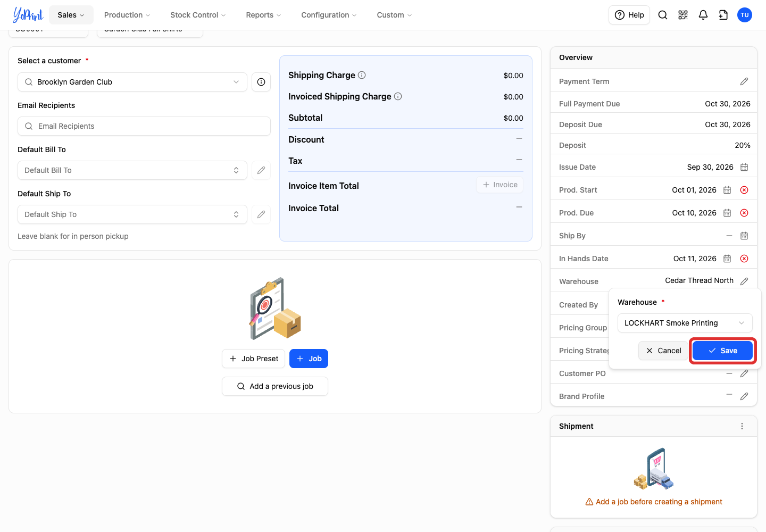Screen dimensions: 766x532
Task: Edit the Brand Profile
Action: [x=744, y=396]
